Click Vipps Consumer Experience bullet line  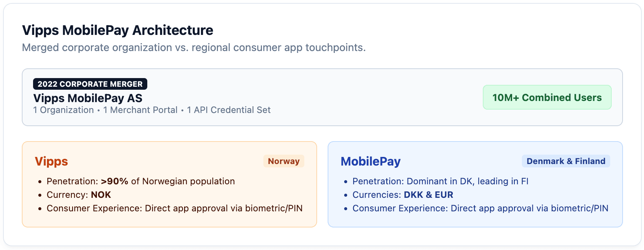point(174,208)
